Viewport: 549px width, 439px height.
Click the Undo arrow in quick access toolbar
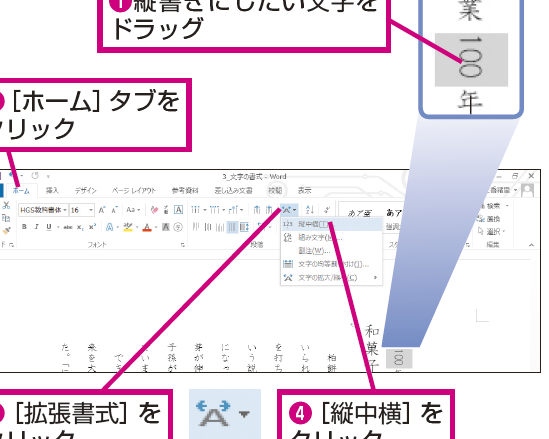click(13, 175)
